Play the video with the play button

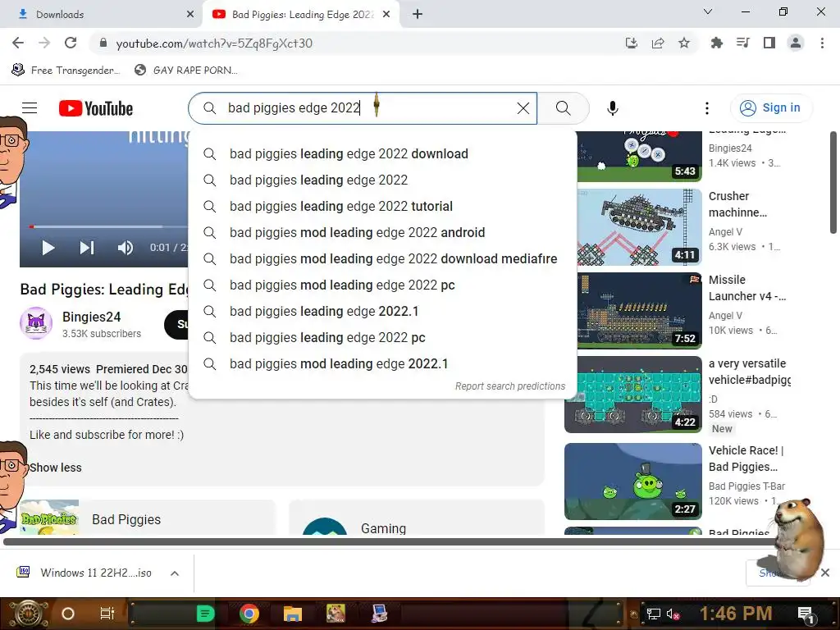click(x=48, y=248)
